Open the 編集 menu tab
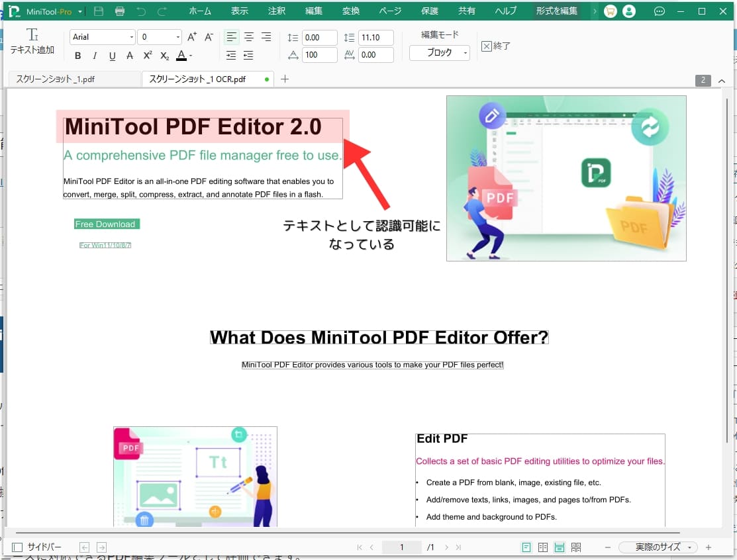This screenshot has height=560, width=737. [x=314, y=11]
